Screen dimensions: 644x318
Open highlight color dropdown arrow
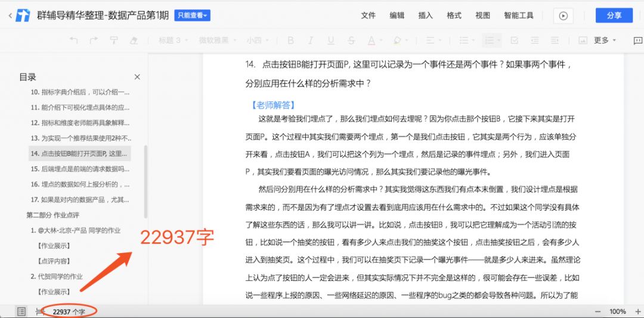click(407, 40)
